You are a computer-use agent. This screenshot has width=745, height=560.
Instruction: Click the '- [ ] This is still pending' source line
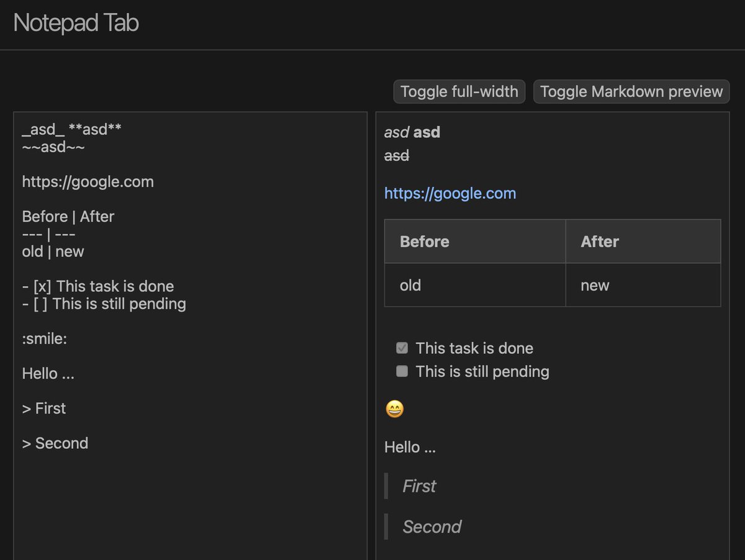[104, 304]
